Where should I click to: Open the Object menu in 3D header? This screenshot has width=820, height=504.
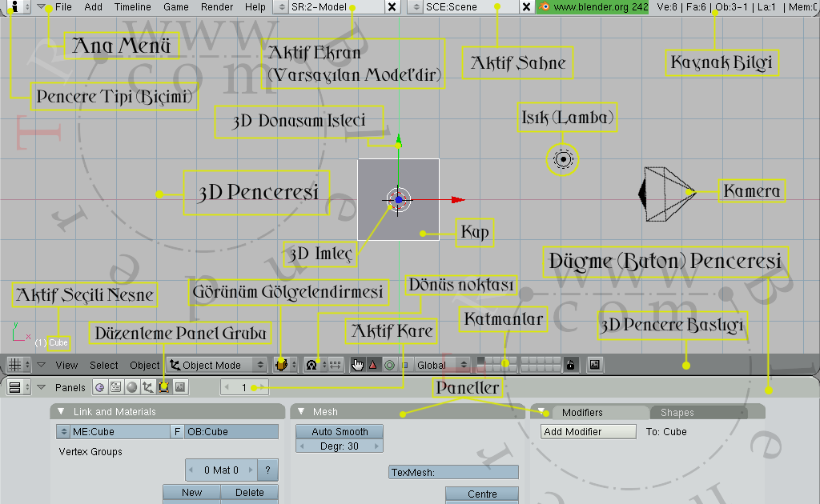click(x=144, y=365)
